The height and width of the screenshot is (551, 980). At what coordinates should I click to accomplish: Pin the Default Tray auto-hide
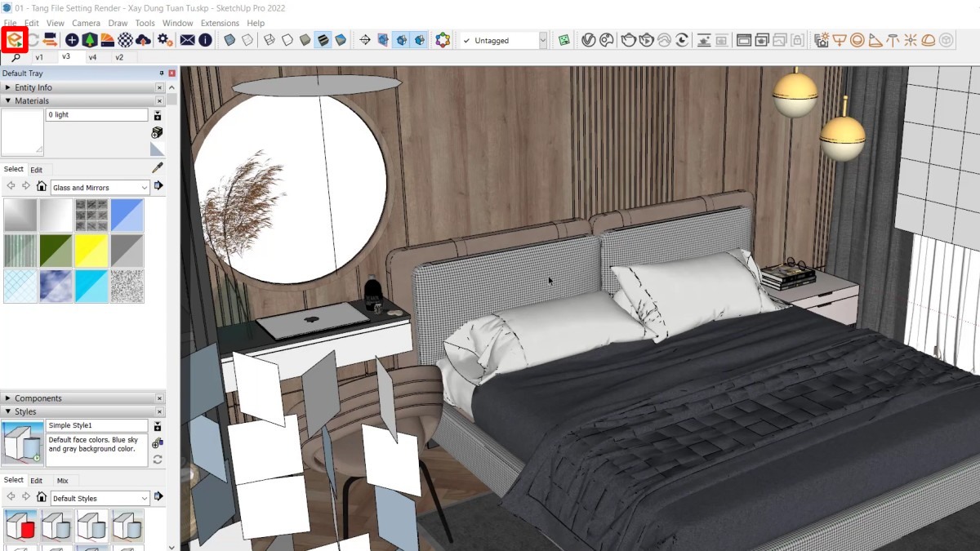click(162, 73)
